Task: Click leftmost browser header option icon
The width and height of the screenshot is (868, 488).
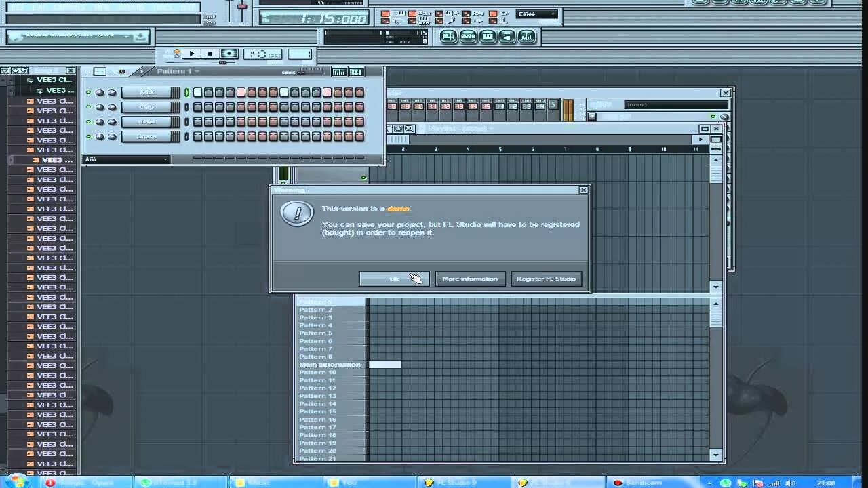Action: pos(5,70)
